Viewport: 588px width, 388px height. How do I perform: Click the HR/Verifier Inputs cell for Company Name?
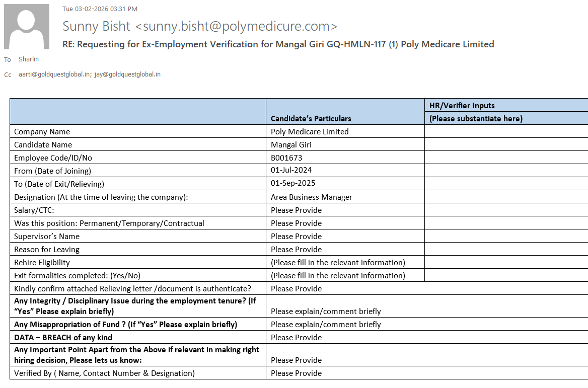click(x=506, y=132)
